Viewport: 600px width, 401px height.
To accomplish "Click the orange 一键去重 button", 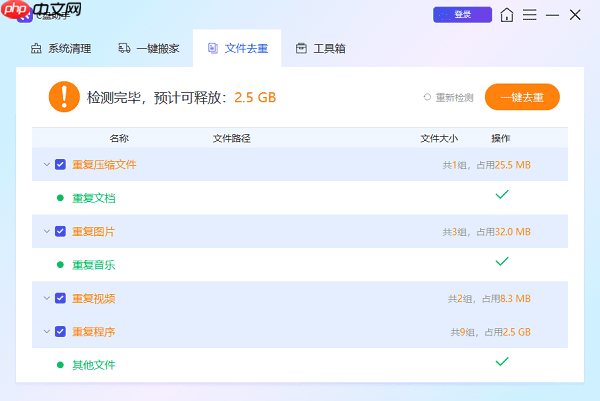I will point(522,97).
